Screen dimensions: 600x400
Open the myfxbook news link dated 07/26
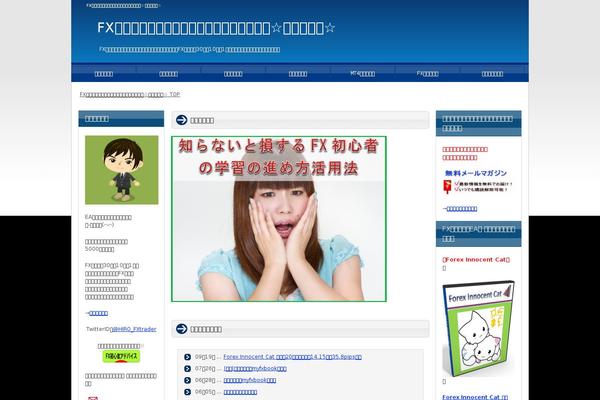click(255, 369)
